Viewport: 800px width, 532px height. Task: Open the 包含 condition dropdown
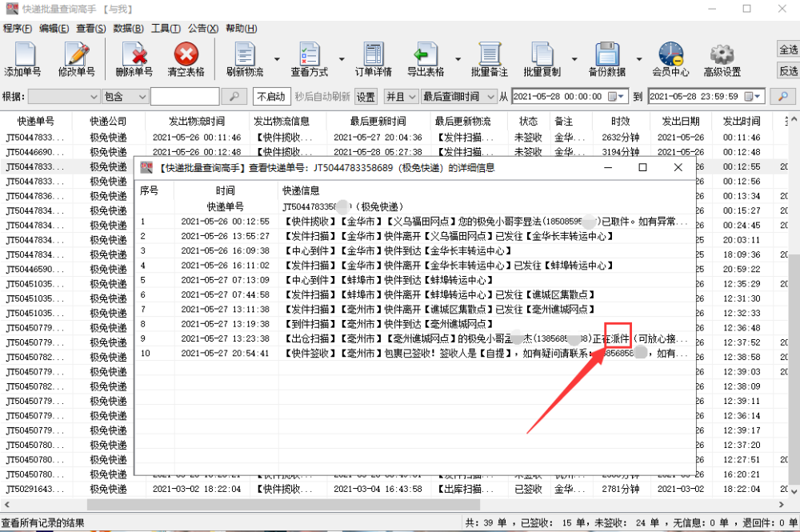(x=125, y=97)
